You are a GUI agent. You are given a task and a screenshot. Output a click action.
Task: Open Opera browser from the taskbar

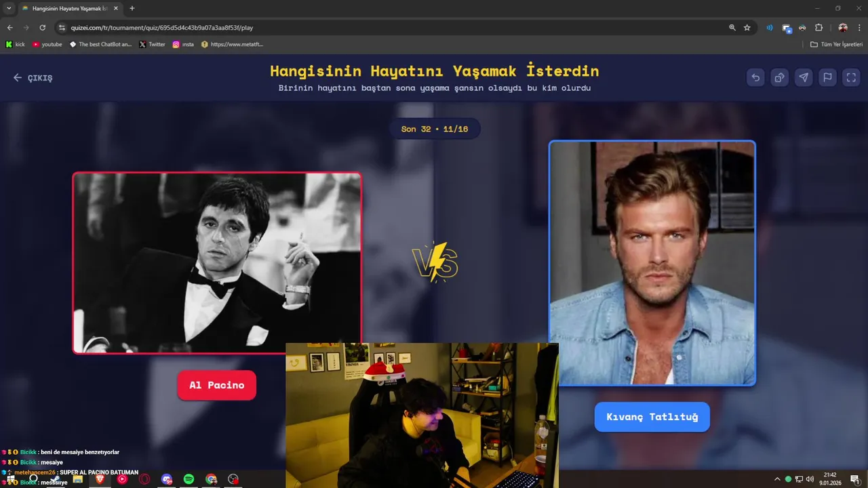[x=144, y=479]
